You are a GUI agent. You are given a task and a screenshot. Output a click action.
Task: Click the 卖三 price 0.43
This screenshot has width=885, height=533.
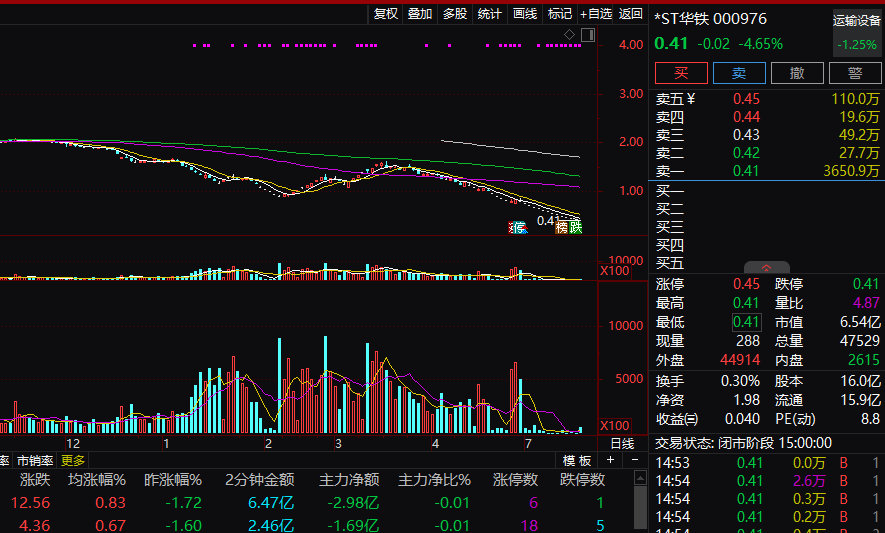coord(746,135)
